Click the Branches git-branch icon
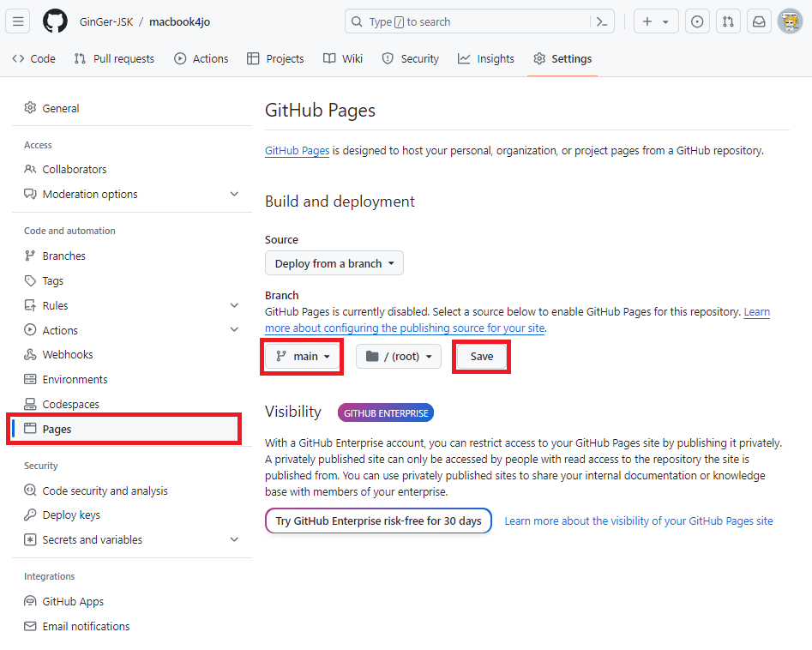 tap(30, 256)
